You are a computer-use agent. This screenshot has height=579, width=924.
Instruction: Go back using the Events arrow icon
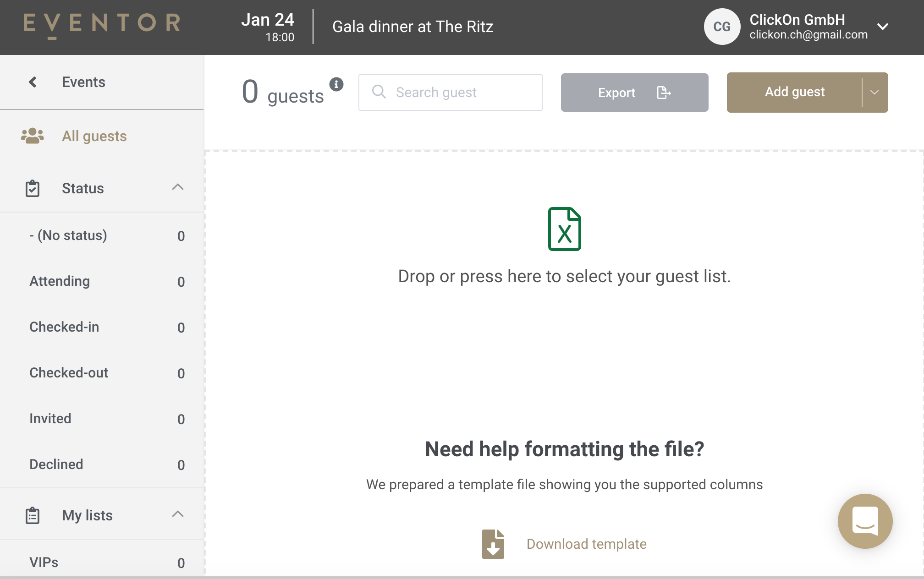point(33,82)
